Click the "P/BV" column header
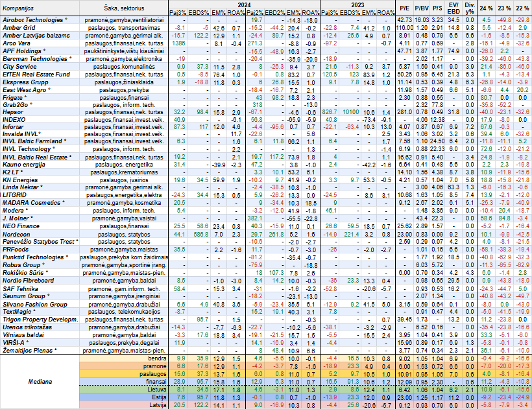Screen dimensions: 532x409 [x=422, y=8]
